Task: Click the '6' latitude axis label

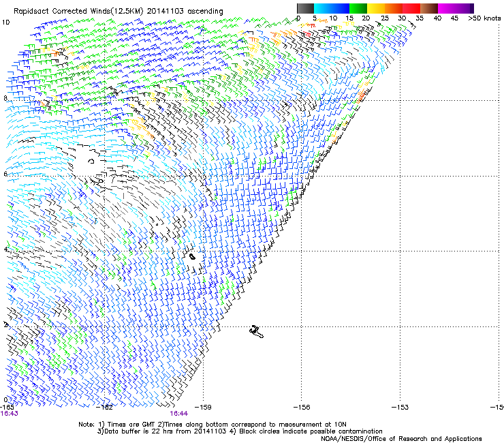Action: pos(5,174)
